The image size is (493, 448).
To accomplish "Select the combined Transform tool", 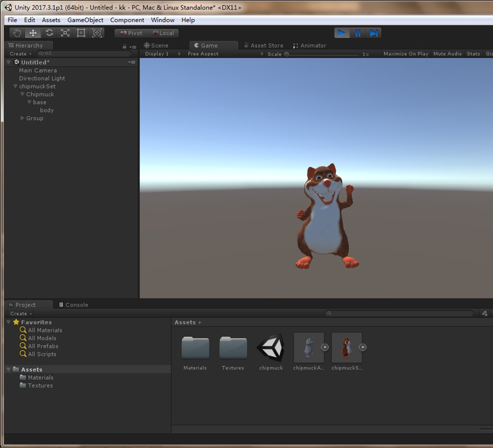I will click(97, 33).
